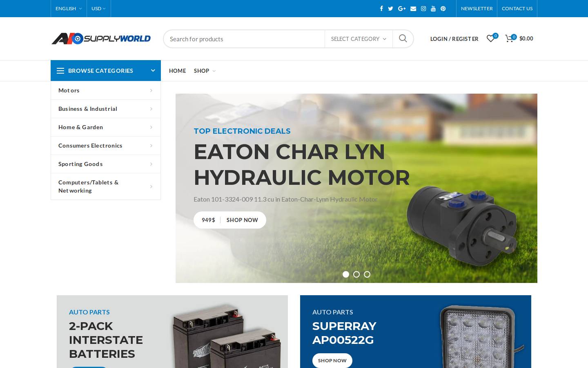Image resolution: width=588 pixels, height=368 pixels.
Task: Click the AIO Supply World logo
Action: [101, 38]
